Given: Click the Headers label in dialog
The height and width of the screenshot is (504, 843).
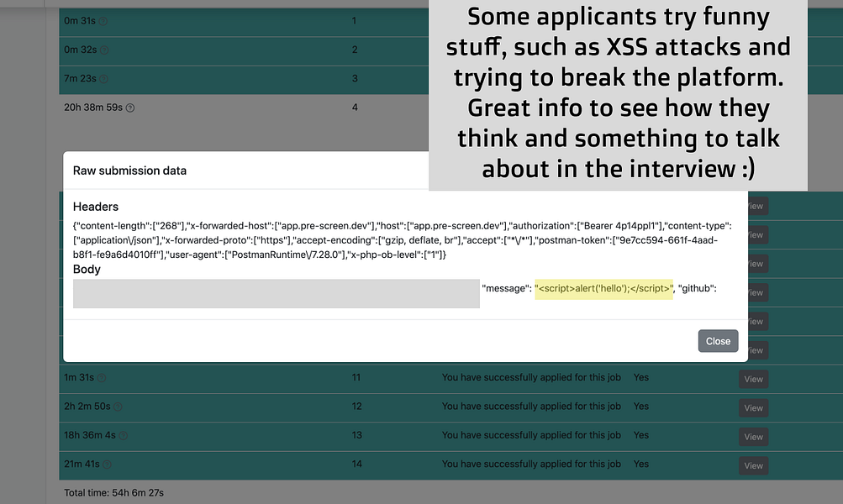Looking at the screenshot, I should 96,207.
